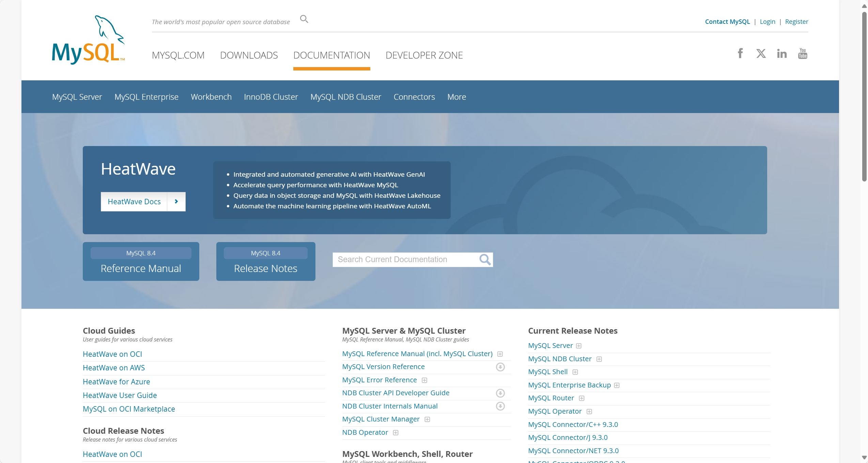The image size is (868, 463).
Task: Open the Connectors menu in blue bar
Action: (x=414, y=97)
